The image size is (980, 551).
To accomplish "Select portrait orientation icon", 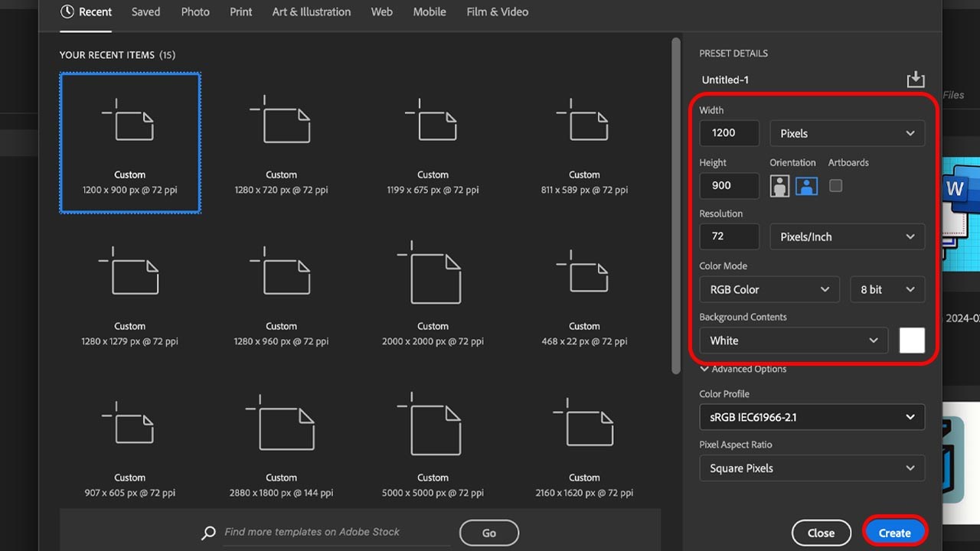I will (x=780, y=186).
